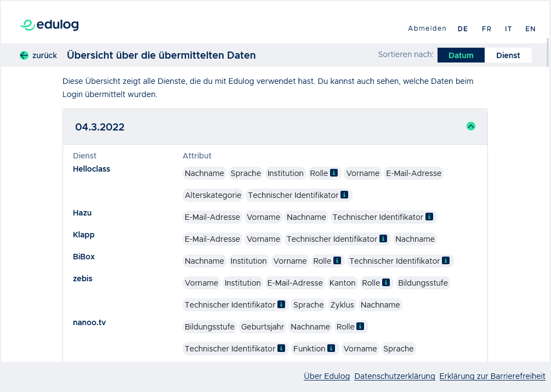The height and width of the screenshot is (392, 551).
Task: Click zebis Zyklus attribute chip
Action: pyautogui.click(x=342, y=305)
